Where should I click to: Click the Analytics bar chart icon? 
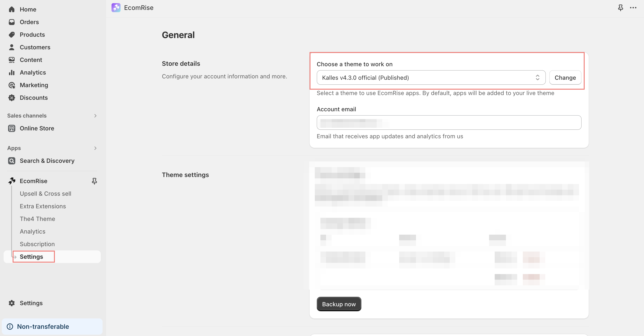(x=11, y=72)
